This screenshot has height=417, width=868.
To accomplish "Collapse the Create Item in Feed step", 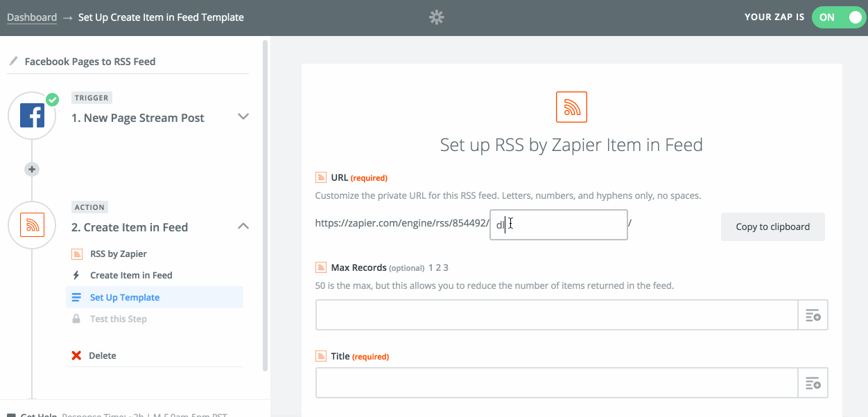I will point(243,226).
